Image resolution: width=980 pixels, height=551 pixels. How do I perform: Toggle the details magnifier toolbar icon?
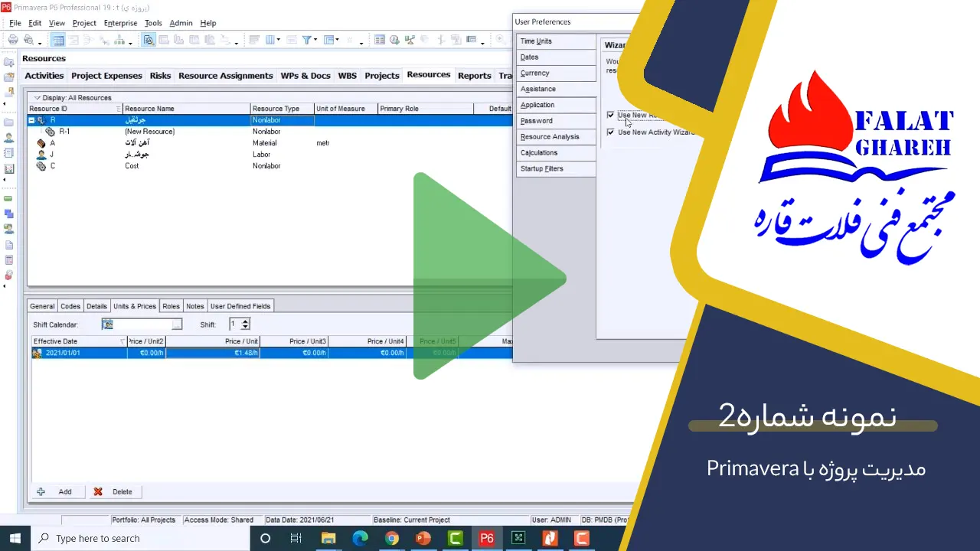tap(149, 40)
